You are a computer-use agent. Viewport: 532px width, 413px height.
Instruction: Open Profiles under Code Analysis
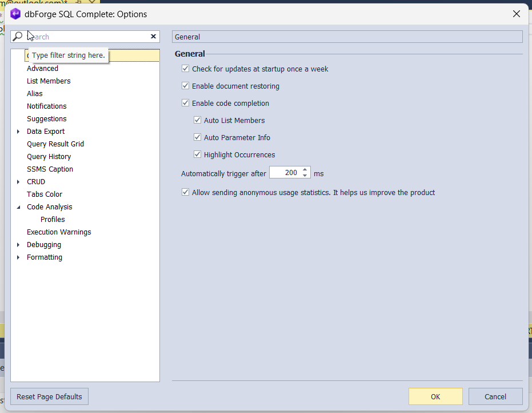coord(53,220)
